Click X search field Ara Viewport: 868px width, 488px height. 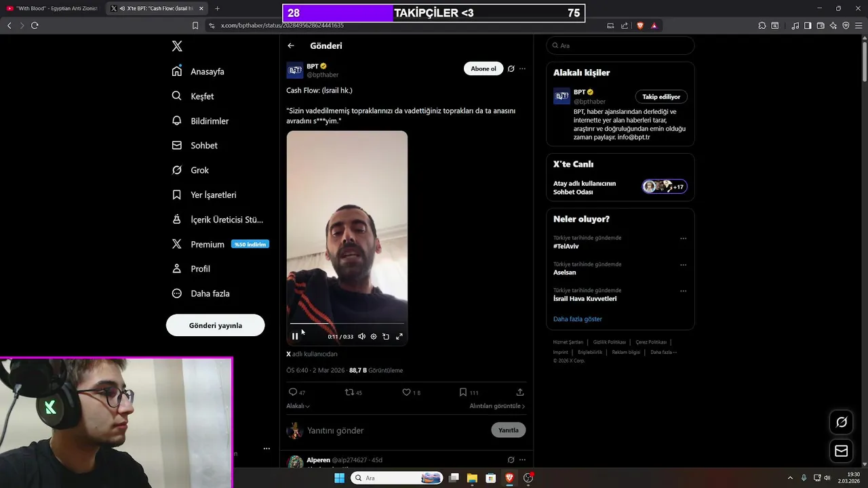620,45
